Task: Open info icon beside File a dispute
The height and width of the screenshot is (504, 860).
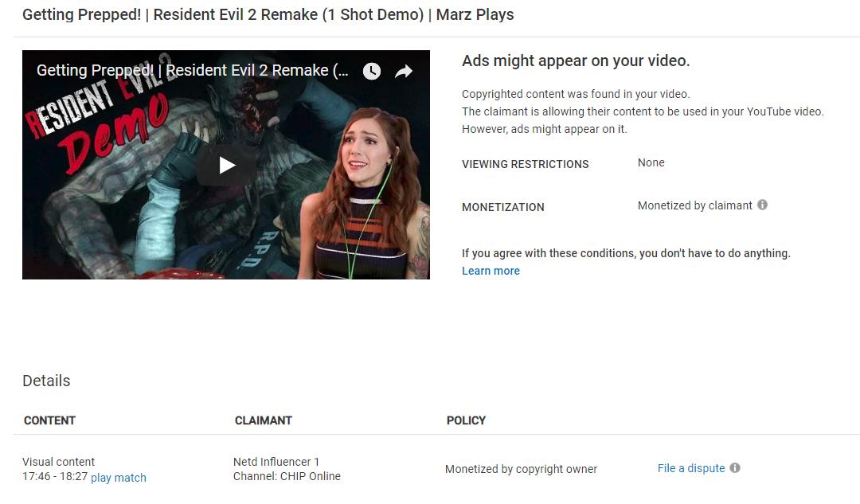Action: click(735, 468)
